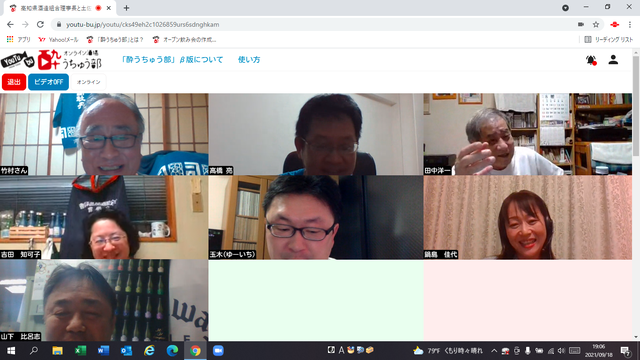Viewport: 640px width, 360px height.
Task: Click the YouTu-bu site logo
Action: [x=18, y=60]
